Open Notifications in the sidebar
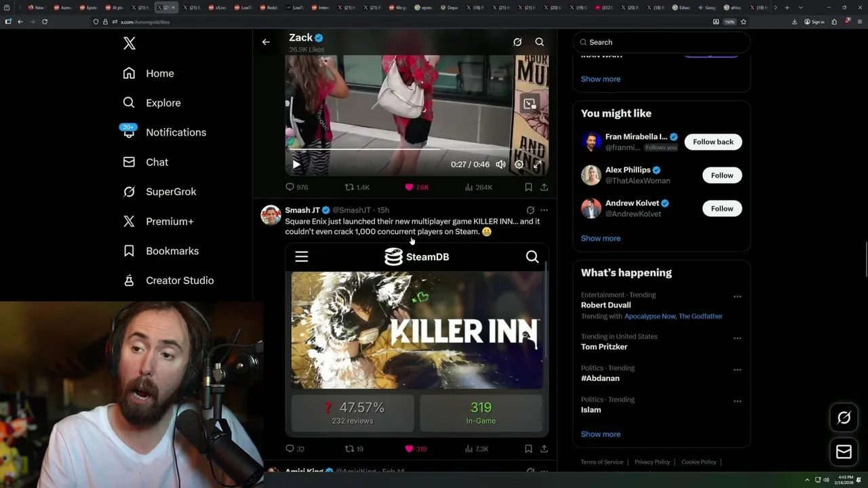This screenshot has height=488, width=868. pyautogui.click(x=164, y=132)
